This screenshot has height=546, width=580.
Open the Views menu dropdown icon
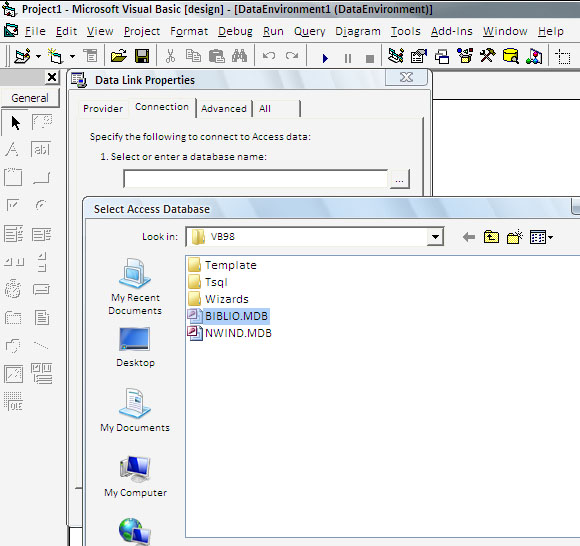pyautogui.click(x=541, y=237)
